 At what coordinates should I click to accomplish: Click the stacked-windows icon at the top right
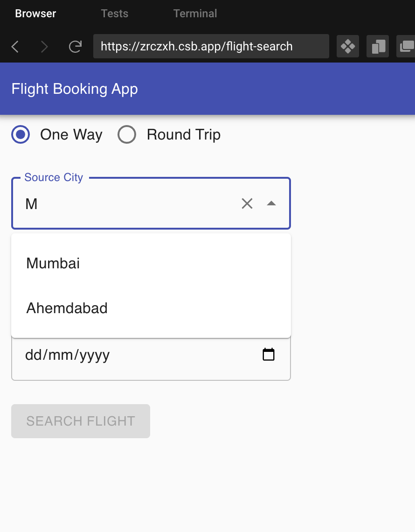click(408, 46)
